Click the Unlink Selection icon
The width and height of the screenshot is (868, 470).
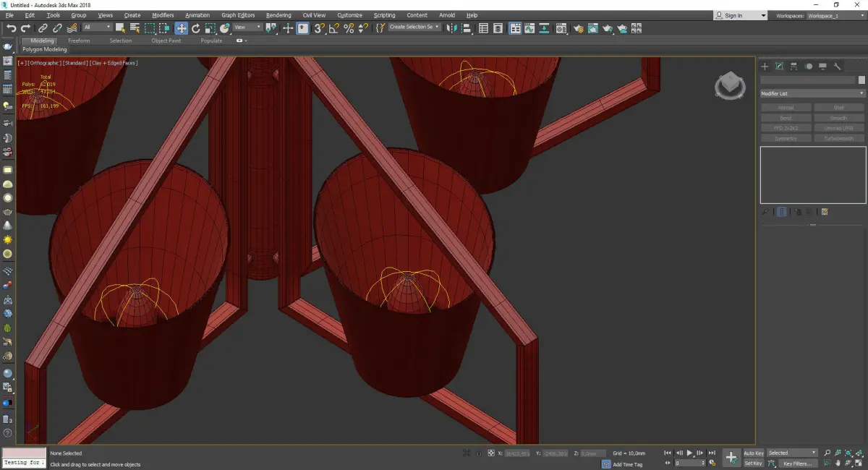pyautogui.click(x=57, y=28)
